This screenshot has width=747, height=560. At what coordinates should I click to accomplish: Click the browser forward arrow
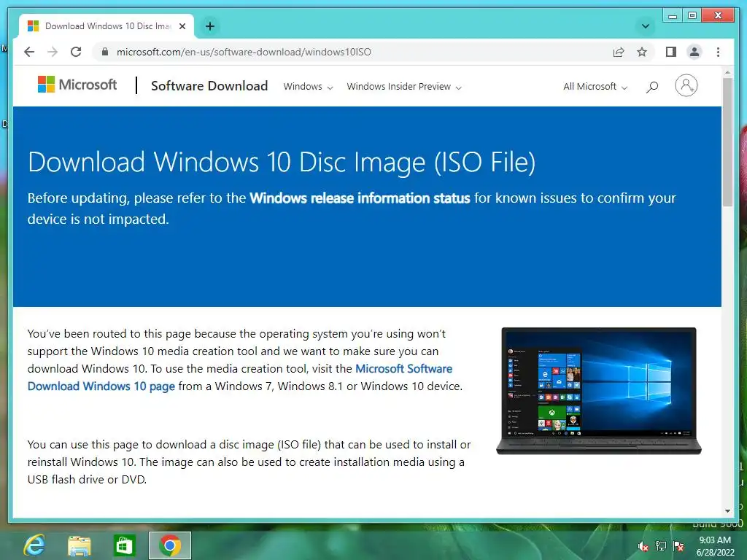coord(53,52)
